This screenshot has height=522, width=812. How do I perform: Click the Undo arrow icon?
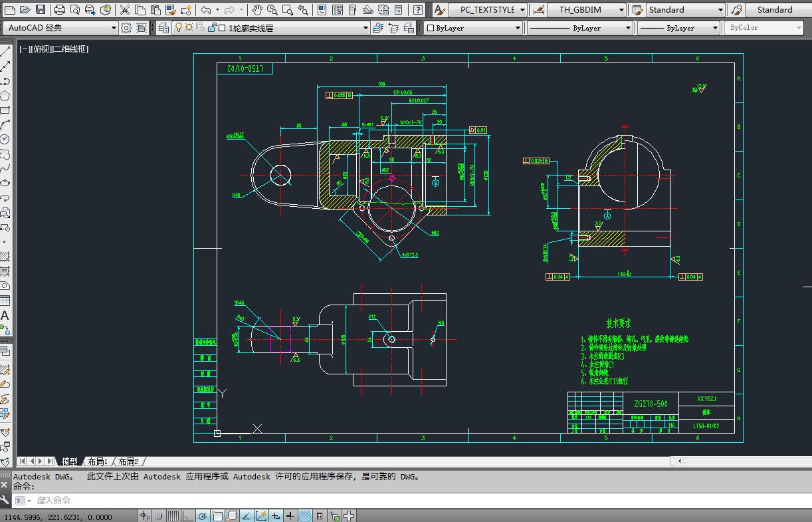pyautogui.click(x=205, y=9)
